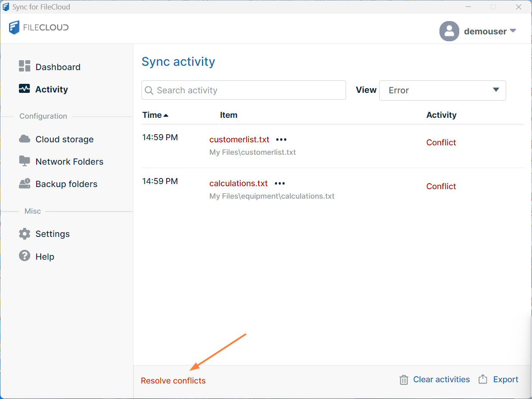Click the Backup folders drive icon
This screenshot has height=399, width=532.
tap(25, 184)
